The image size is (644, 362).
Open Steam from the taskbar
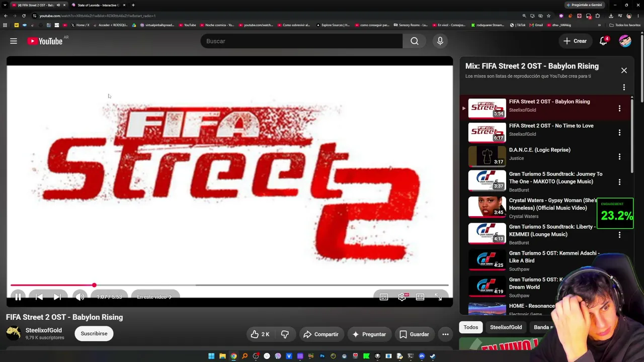(433, 356)
